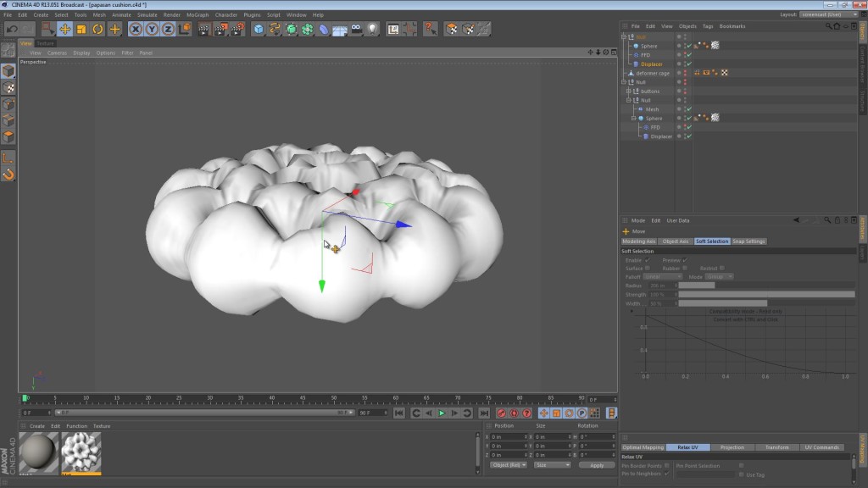This screenshot has height=488, width=868.
Task: Open the Modeling Axis tab
Action: click(x=639, y=241)
